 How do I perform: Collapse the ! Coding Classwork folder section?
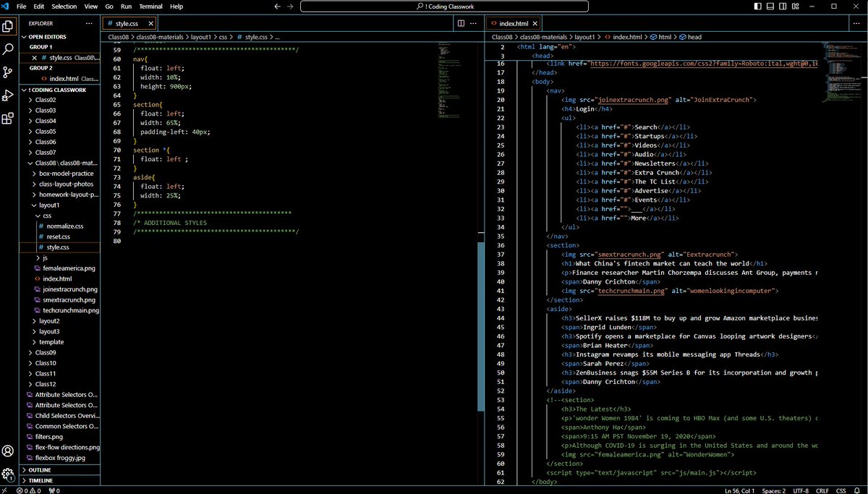(58, 90)
